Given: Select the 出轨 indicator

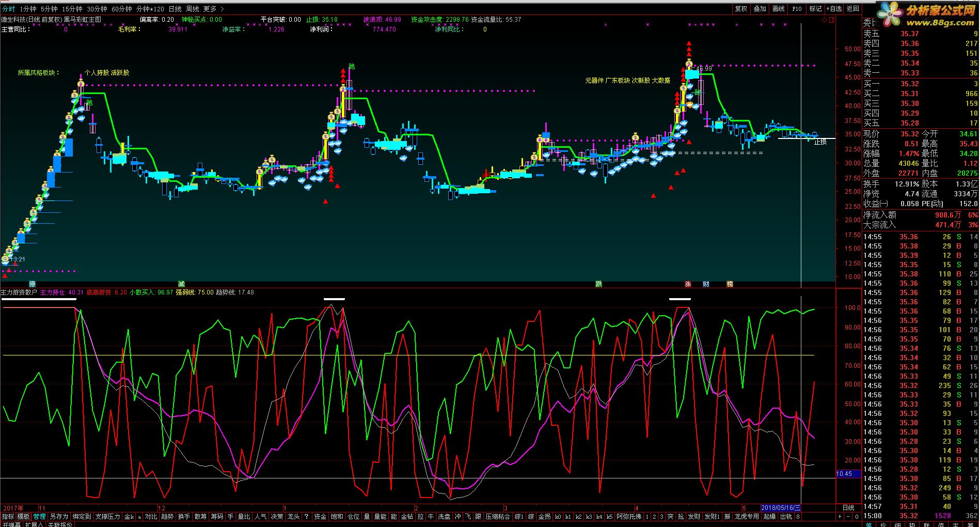Looking at the screenshot, I should 786,517.
